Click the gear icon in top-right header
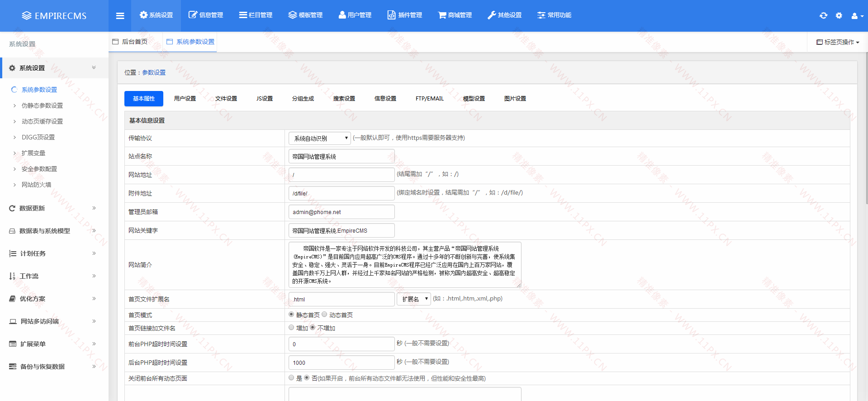This screenshot has height=401, width=868. (x=839, y=15)
